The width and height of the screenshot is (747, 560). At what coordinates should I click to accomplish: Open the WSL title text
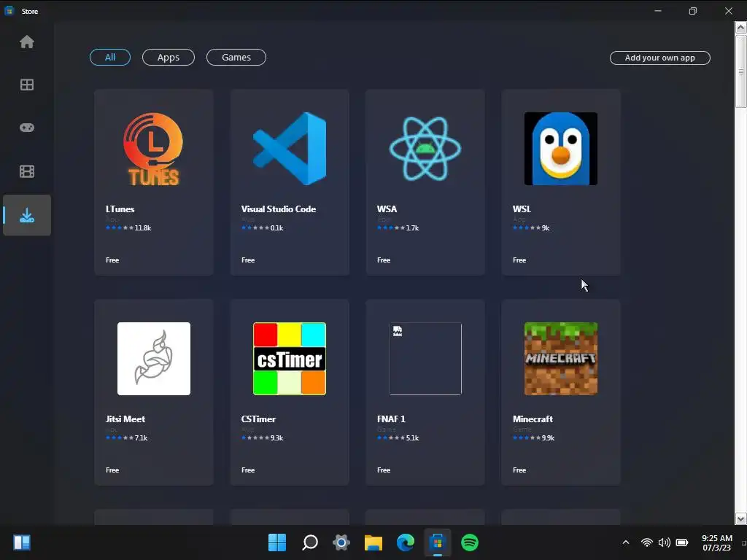coord(522,209)
